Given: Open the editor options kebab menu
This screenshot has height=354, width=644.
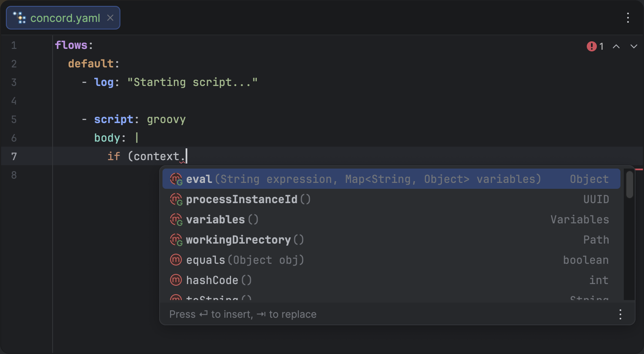Looking at the screenshot, I should click(628, 18).
